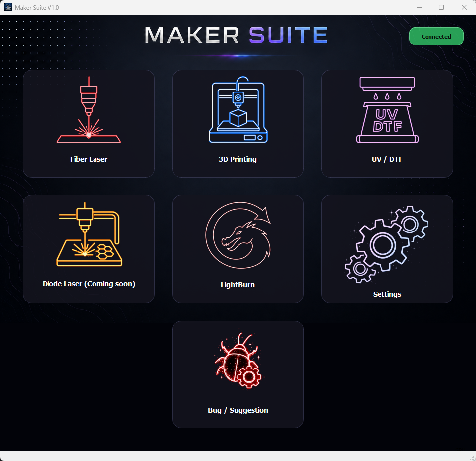This screenshot has height=461, width=476.
Task: Click the Diode Laser (Coming soon) label
Action: click(x=89, y=284)
